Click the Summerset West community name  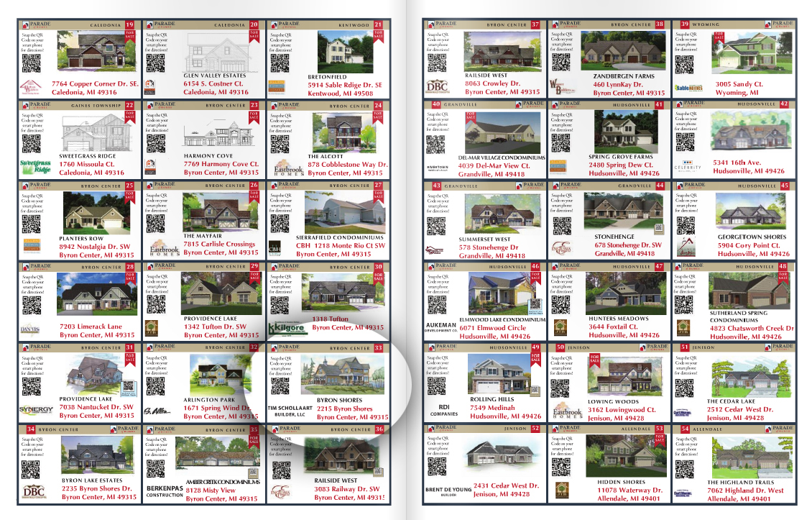pyautogui.click(x=484, y=240)
